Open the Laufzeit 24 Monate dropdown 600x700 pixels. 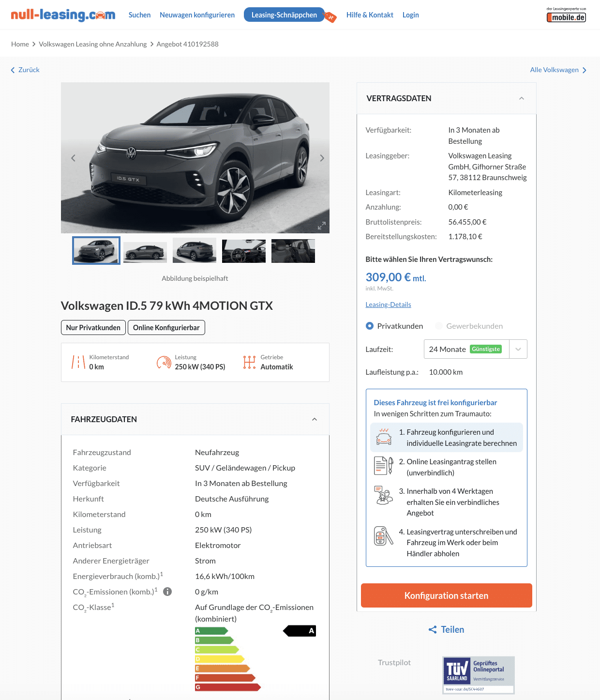click(475, 349)
